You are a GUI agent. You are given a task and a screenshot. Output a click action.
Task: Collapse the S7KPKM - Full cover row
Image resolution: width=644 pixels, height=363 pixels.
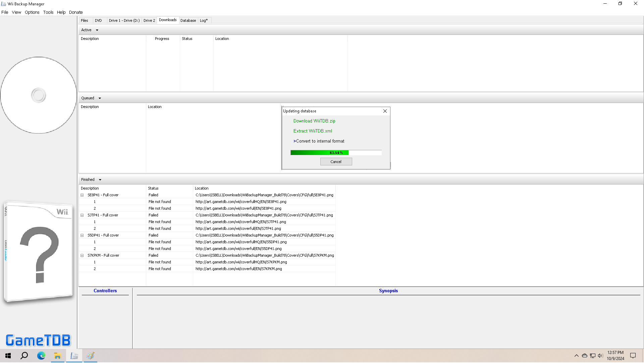click(x=82, y=256)
